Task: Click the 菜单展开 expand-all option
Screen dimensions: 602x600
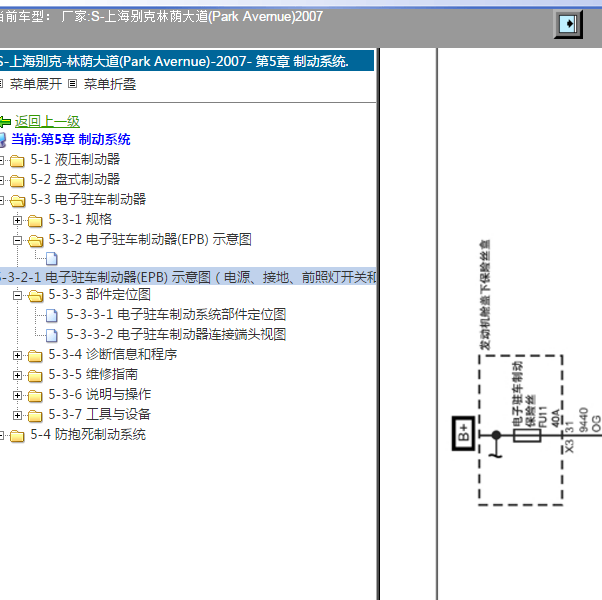Action: tap(36, 84)
